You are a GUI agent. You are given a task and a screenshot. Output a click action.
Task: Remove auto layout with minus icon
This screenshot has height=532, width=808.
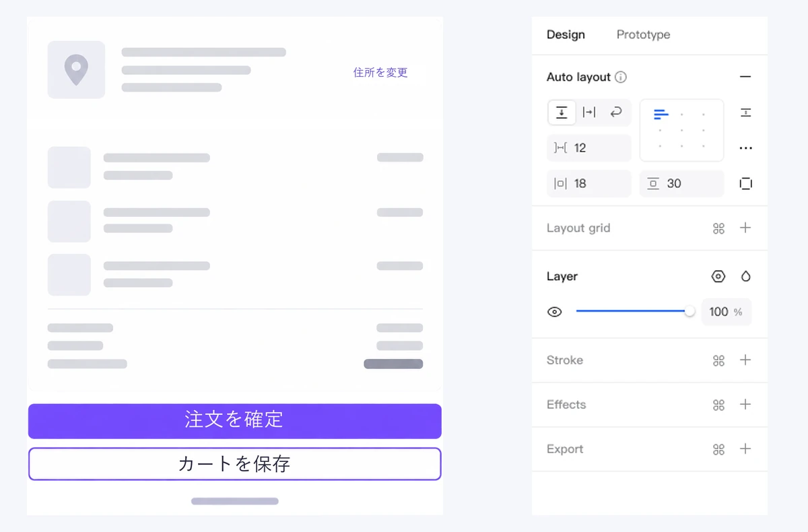tap(745, 77)
